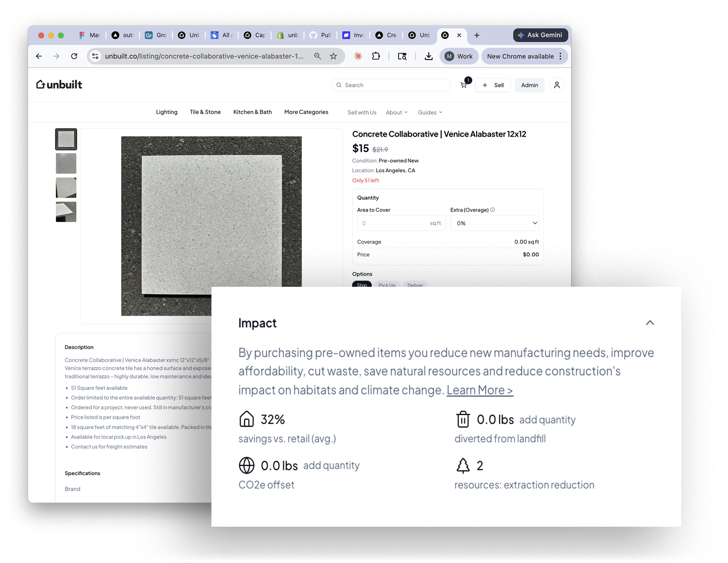728x563 pixels.
Task: Click the zoom magnifier icon in address bar
Action: [318, 56]
